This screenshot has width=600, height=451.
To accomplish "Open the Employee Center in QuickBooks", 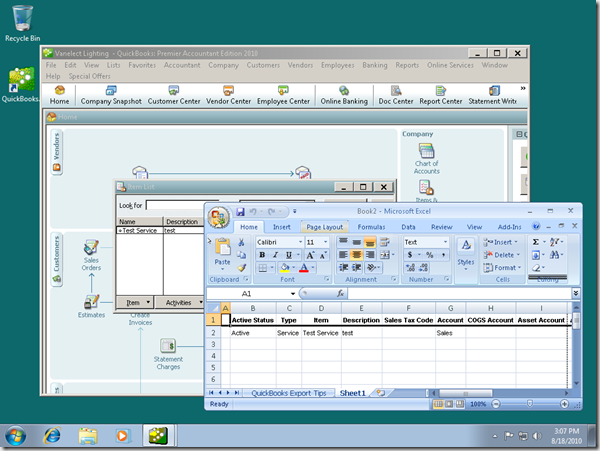I will 283,95.
